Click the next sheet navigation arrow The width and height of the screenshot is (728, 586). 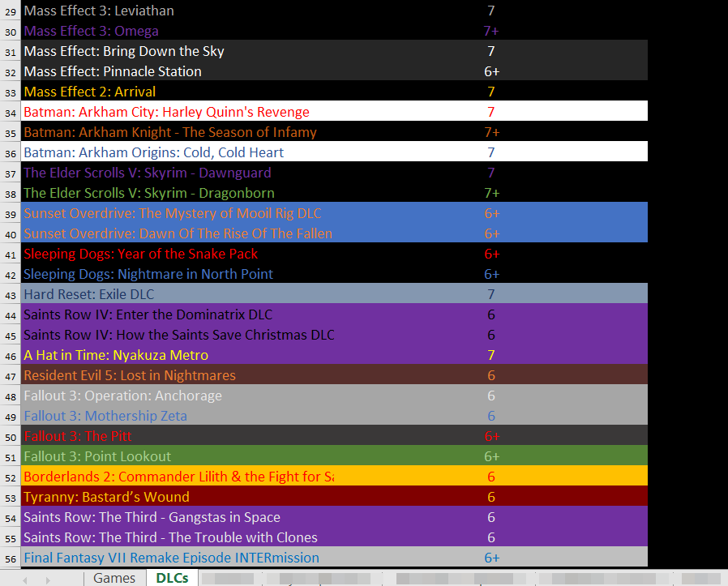(x=47, y=580)
